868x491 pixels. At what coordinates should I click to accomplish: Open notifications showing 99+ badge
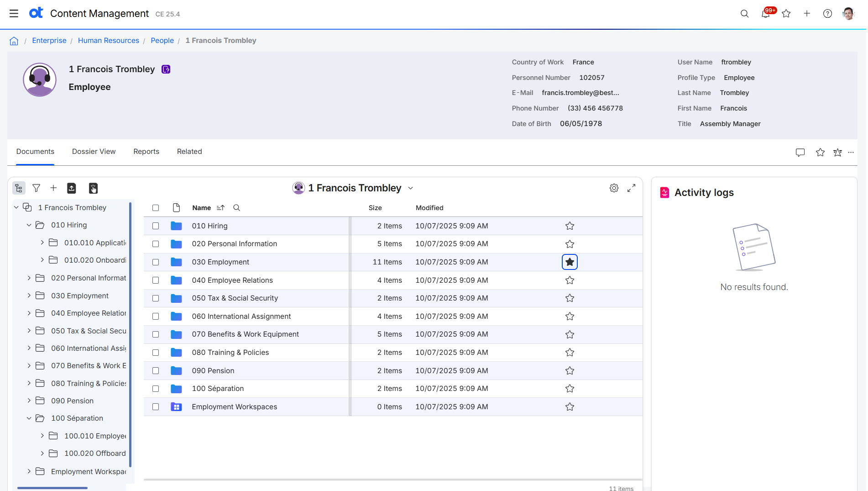pyautogui.click(x=766, y=14)
